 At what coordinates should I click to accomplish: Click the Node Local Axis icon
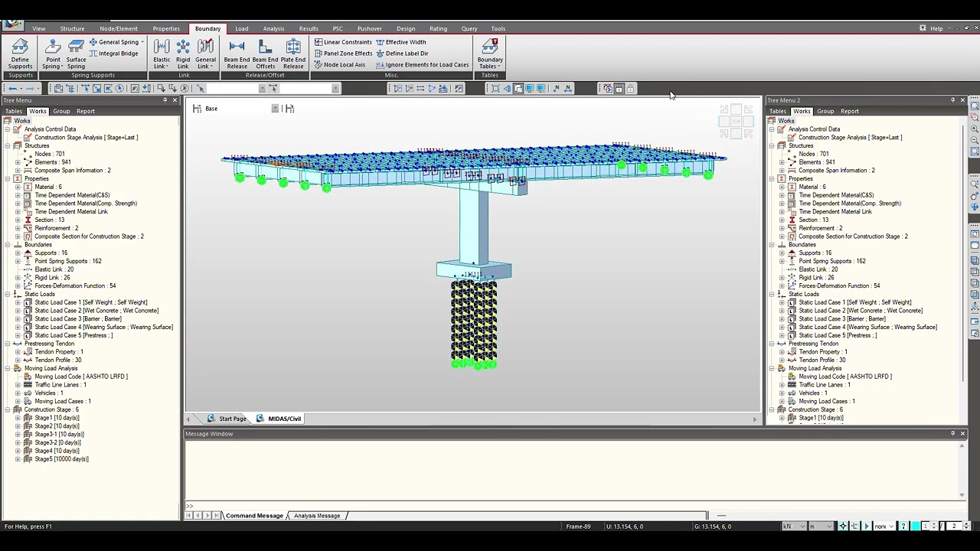[x=318, y=65]
